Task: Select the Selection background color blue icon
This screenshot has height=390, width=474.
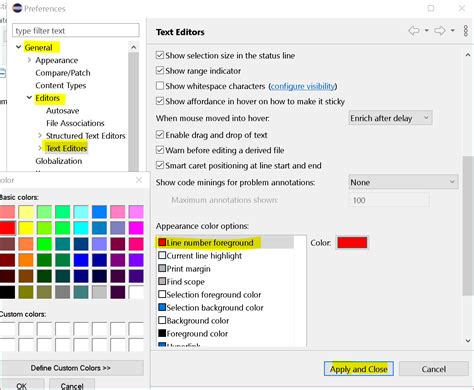Action: click(x=162, y=307)
